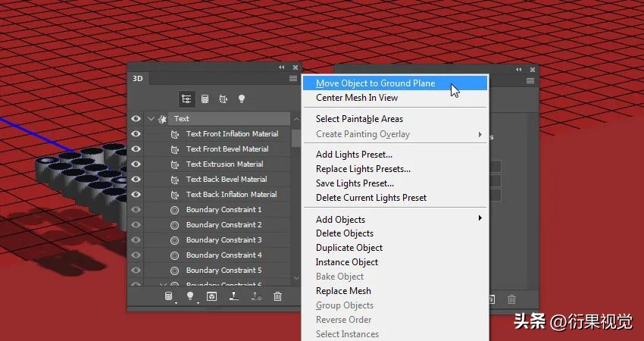Open the 3D panel flyout menu icon
This screenshot has width=644, height=341.
(x=293, y=79)
